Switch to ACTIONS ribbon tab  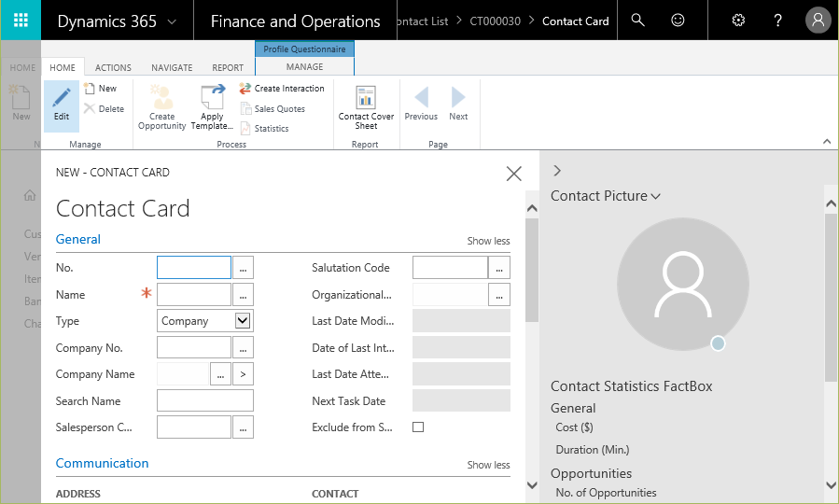[113, 67]
